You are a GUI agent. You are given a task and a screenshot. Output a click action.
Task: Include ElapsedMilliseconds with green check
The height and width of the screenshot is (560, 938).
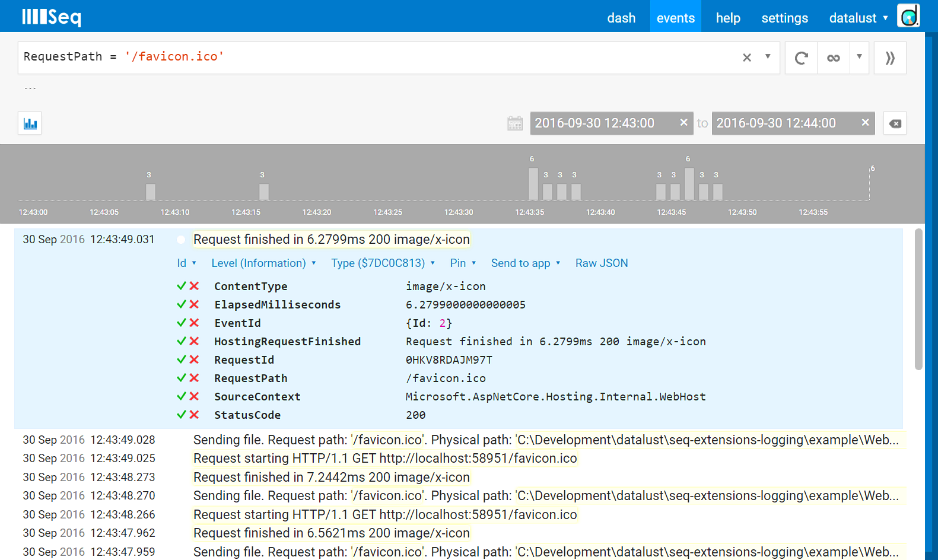coord(182,304)
